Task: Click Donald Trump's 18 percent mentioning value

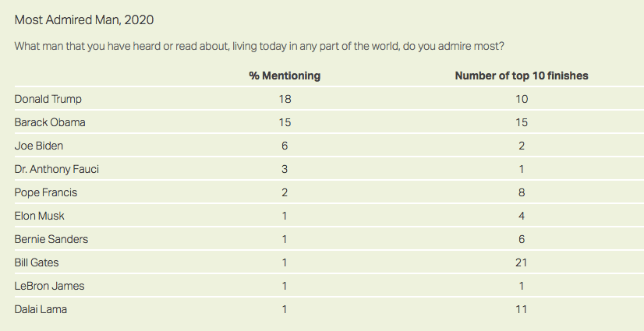Action: click(x=285, y=99)
